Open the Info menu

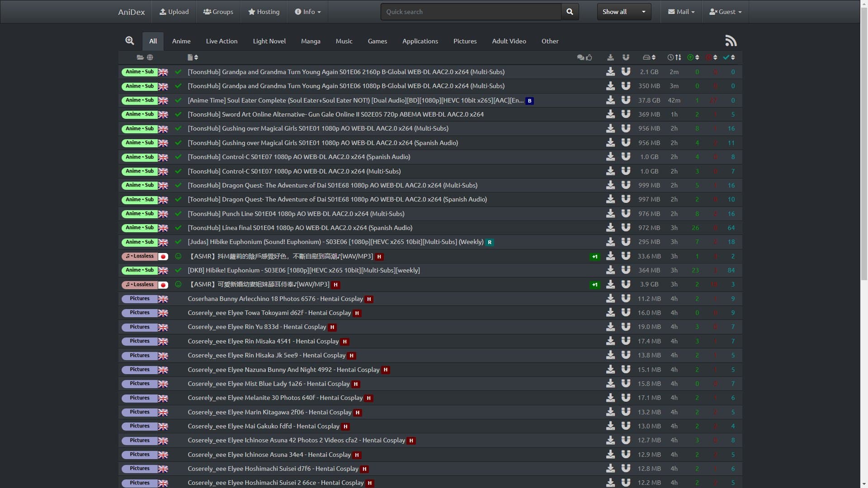tap(307, 11)
